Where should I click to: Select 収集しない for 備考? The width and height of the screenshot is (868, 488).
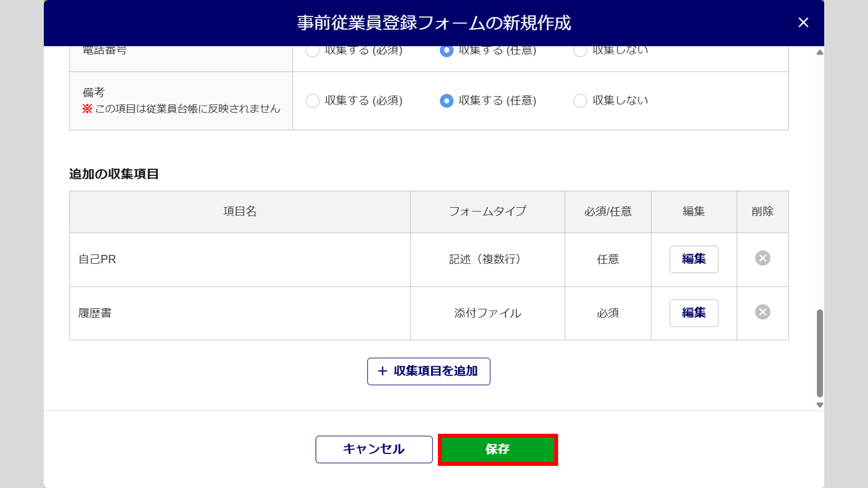pos(580,101)
